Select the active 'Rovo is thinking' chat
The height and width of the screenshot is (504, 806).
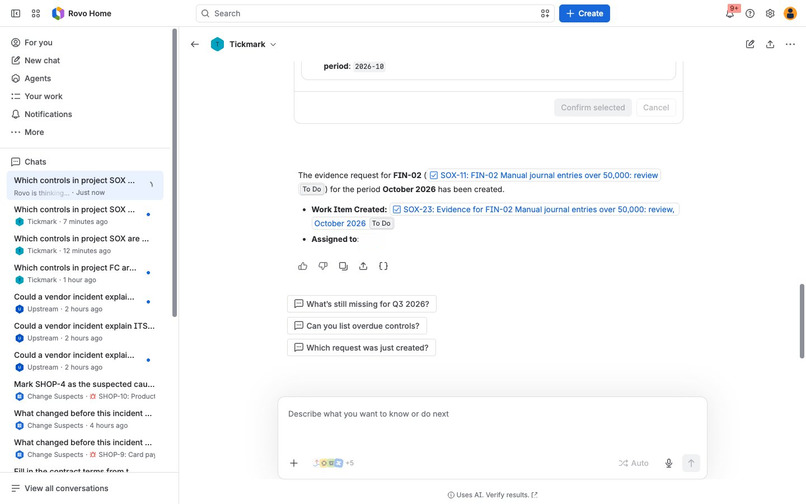pyautogui.click(x=85, y=186)
